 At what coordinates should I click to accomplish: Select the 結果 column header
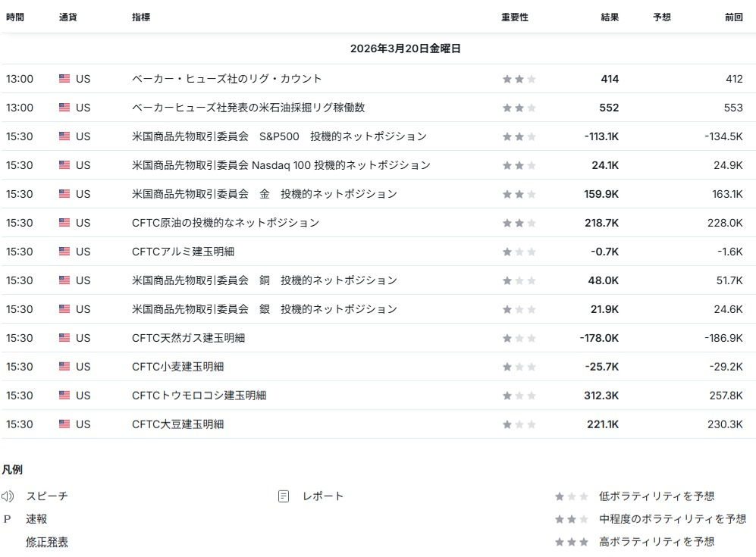coord(609,17)
